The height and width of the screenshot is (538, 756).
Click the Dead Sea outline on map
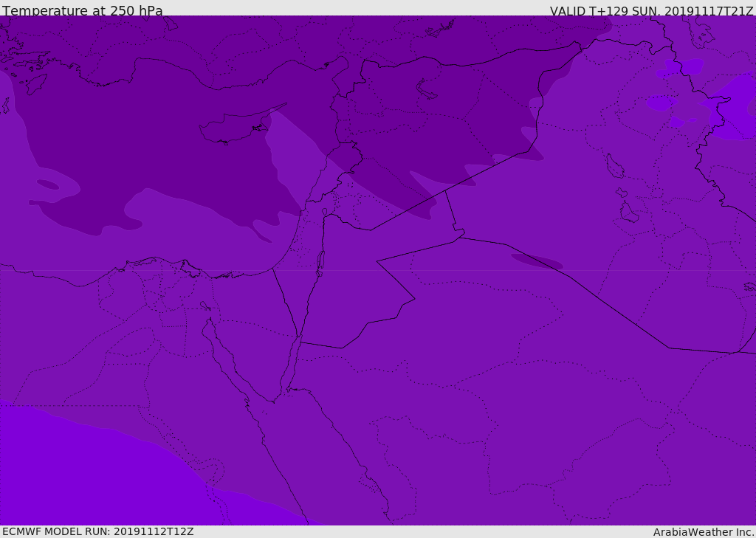pyautogui.click(x=320, y=263)
